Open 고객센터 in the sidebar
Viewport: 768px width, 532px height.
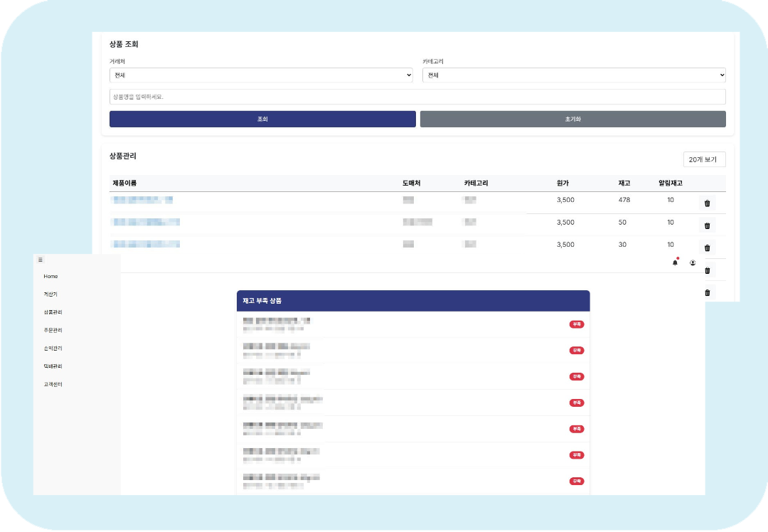point(53,385)
